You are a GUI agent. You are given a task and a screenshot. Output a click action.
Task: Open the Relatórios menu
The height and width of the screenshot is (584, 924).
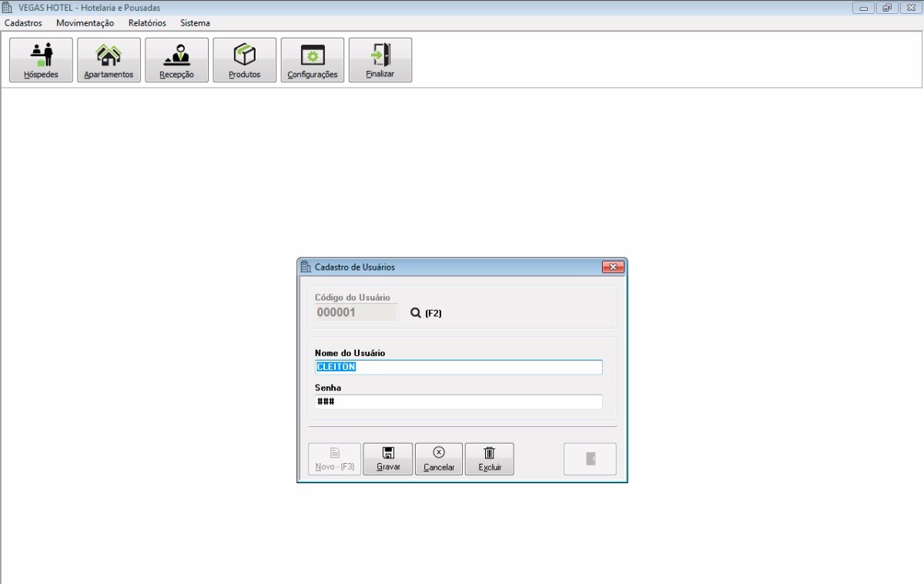tap(147, 23)
